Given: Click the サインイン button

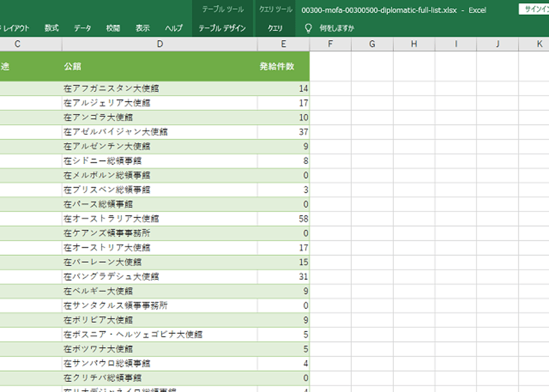Looking at the screenshot, I should coord(534,10).
